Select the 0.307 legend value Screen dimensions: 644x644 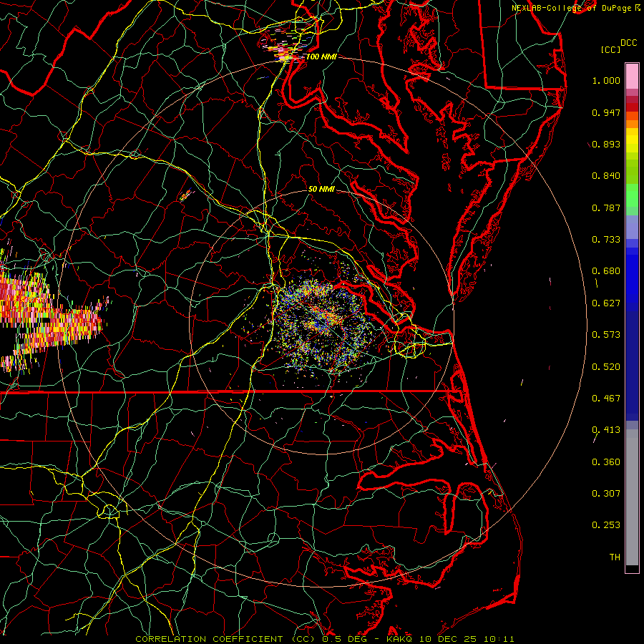[x=606, y=494]
